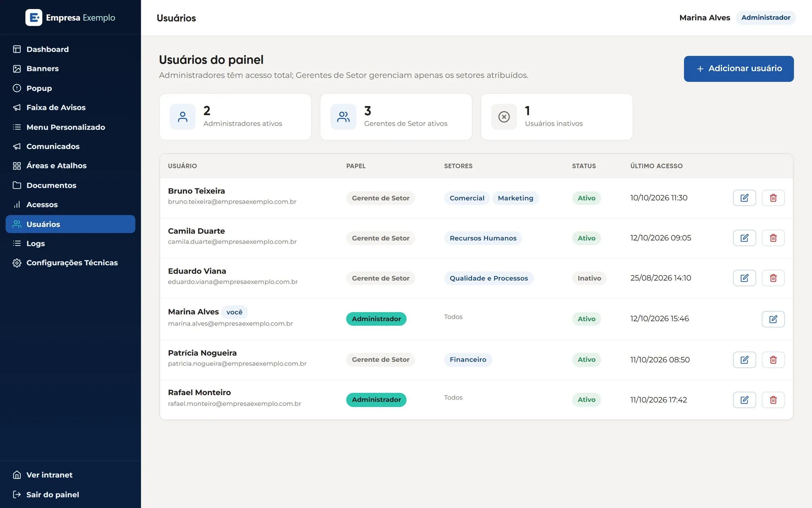Click the Comercial sector tag
This screenshot has width=812, height=508.
click(x=467, y=198)
